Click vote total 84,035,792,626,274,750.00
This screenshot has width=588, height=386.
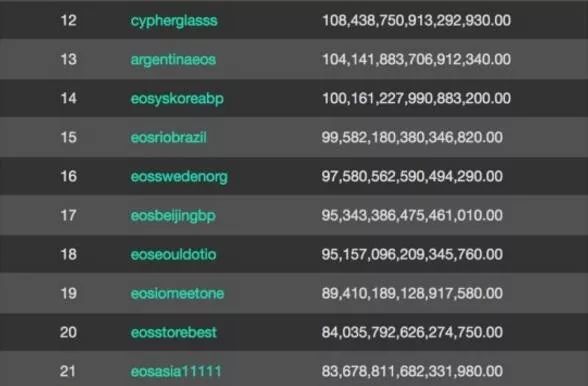coord(412,332)
